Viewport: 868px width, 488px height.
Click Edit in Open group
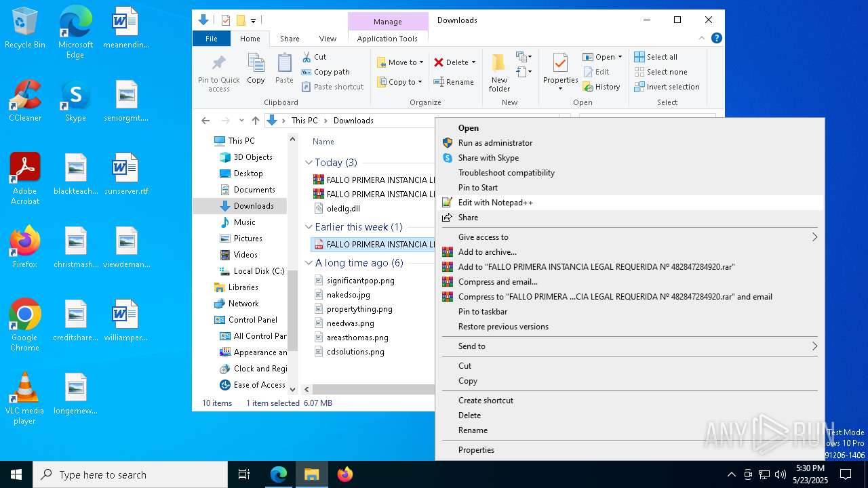coord(596,72)
